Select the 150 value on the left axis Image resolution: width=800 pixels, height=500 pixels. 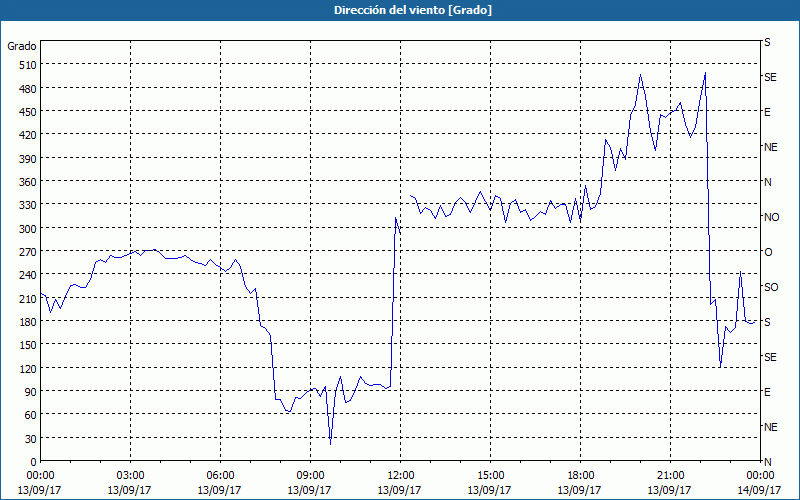click(x=29, y=345)
